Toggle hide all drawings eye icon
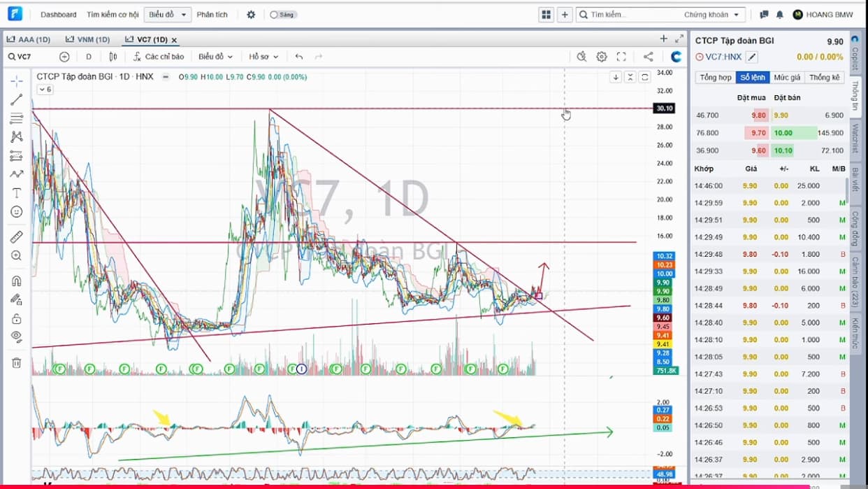The width and height of the screenshot is (868, 489). tap(17, 337)
